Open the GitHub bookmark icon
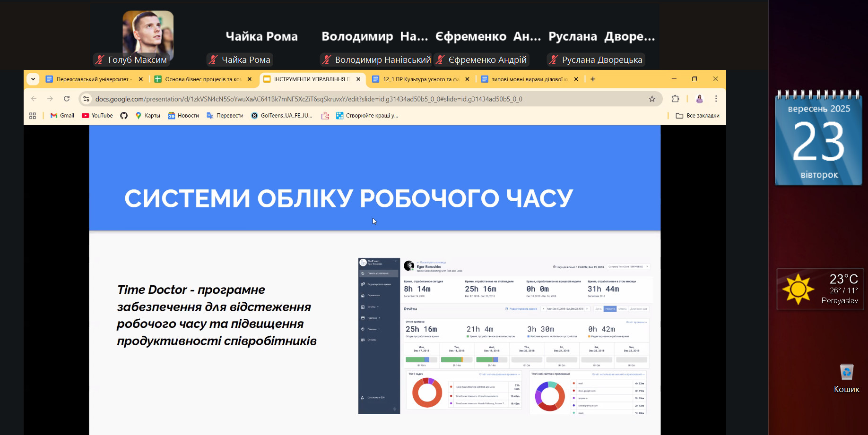Viewport: 868px width, 435px height. point(124,116)
